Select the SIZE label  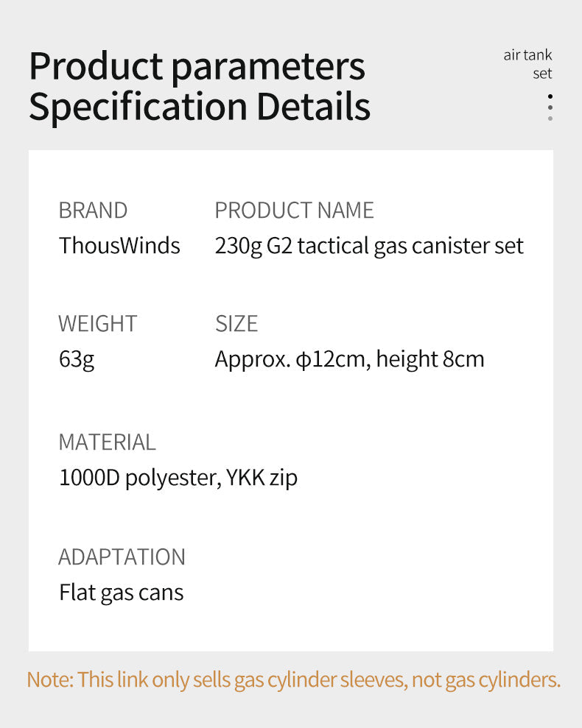[236, 324]
